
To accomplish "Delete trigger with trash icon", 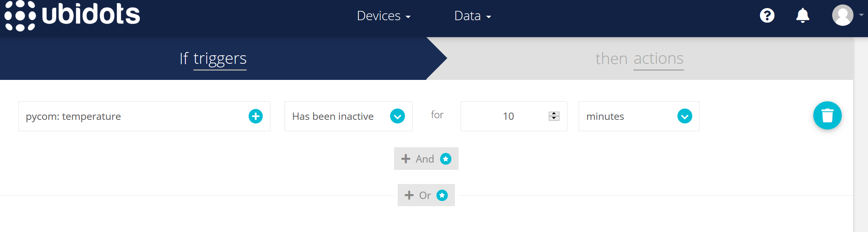I will pyautogui.click(x=827, y=115).
